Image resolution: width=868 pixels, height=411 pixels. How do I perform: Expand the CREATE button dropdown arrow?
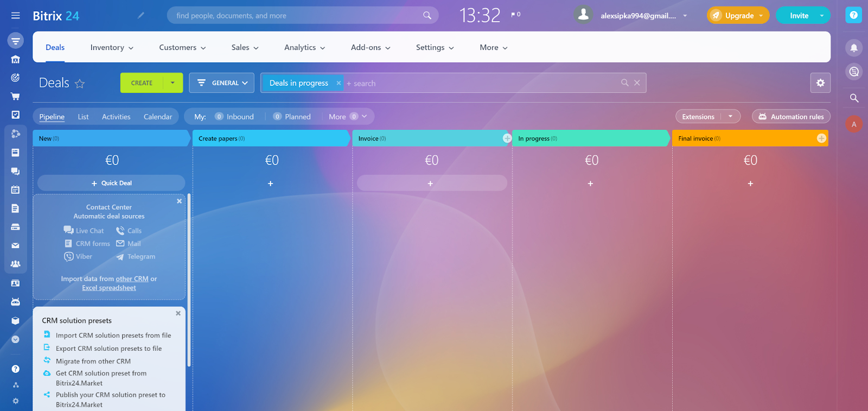[173, 83]
